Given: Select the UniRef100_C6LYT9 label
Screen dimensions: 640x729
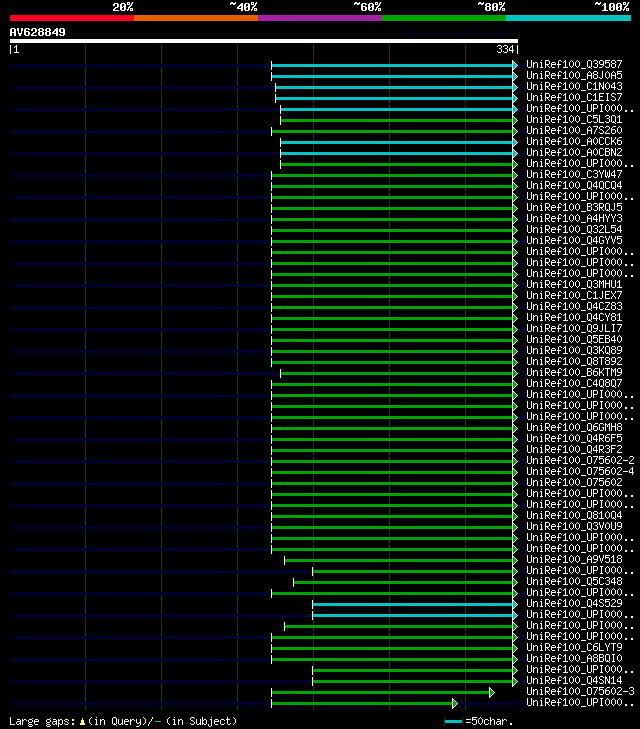Looking at the screenshot, I should tap(574, 648).
